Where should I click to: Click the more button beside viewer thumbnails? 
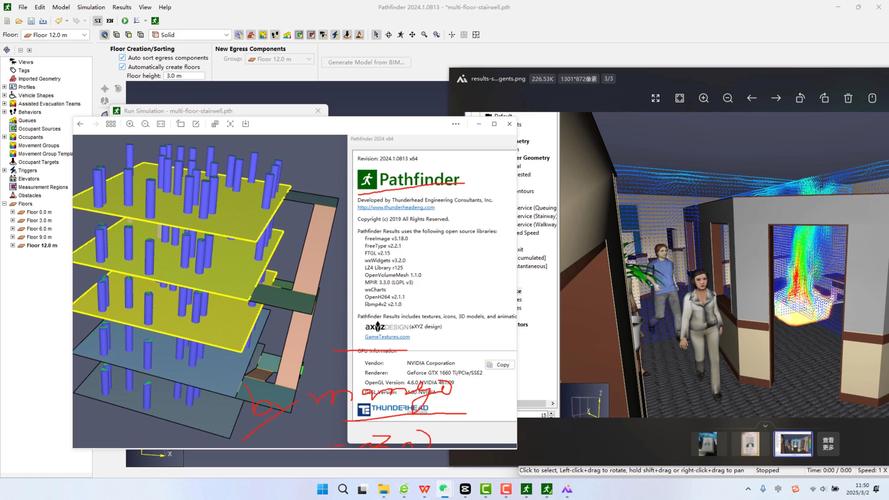pyautogui.click(x=828, y=443)
